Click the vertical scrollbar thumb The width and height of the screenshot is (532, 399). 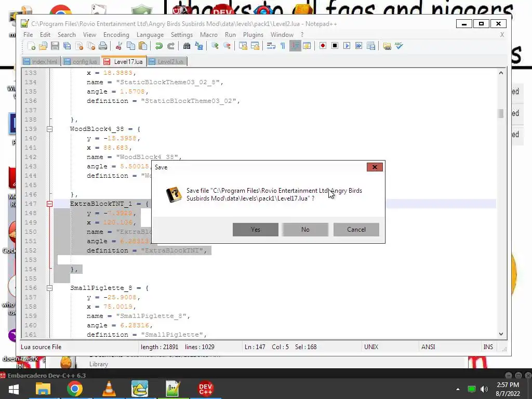(501, 114)
